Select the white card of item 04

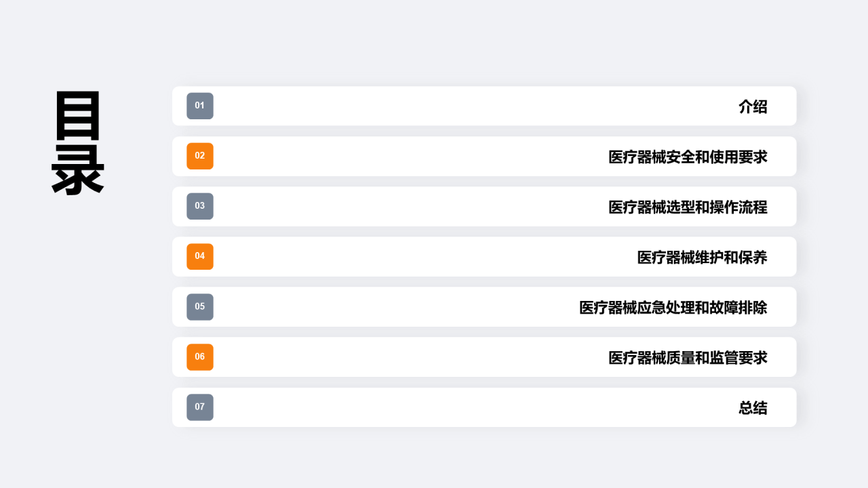coord(484,256)
